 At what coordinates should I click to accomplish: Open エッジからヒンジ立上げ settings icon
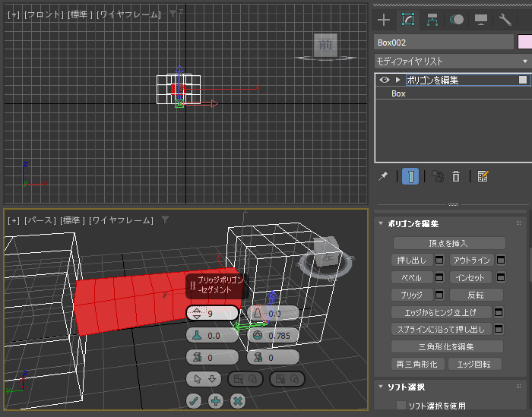(x=499, y=312)
